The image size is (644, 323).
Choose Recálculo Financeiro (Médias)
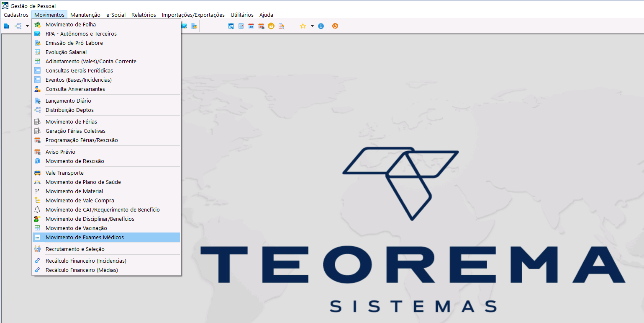(x=106, y=270)
